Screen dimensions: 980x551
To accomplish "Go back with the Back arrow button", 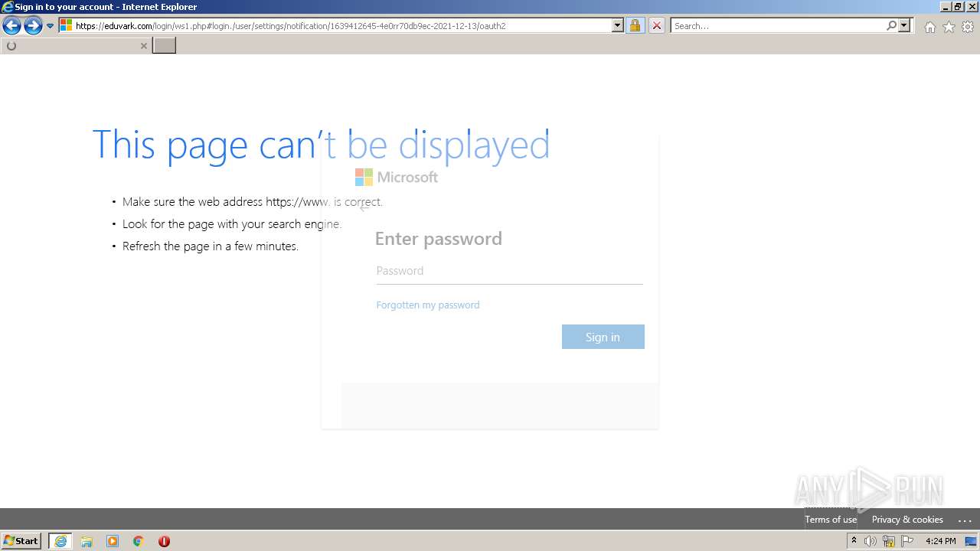I will pyautogui.click(x=11, y=26).
